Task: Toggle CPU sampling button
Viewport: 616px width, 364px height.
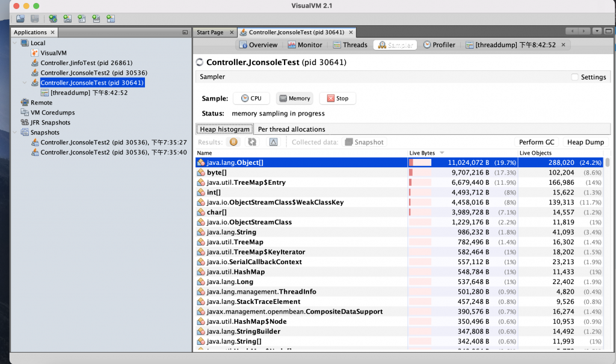Action: (251, 98)
